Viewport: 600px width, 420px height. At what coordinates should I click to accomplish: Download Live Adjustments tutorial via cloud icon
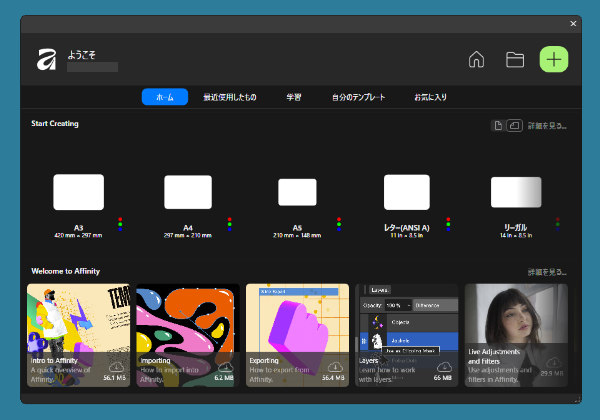click(553, 362)
